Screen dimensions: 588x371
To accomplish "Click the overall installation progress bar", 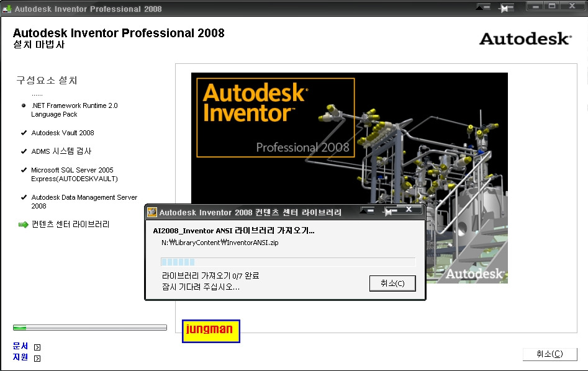I will click(90, 328).
